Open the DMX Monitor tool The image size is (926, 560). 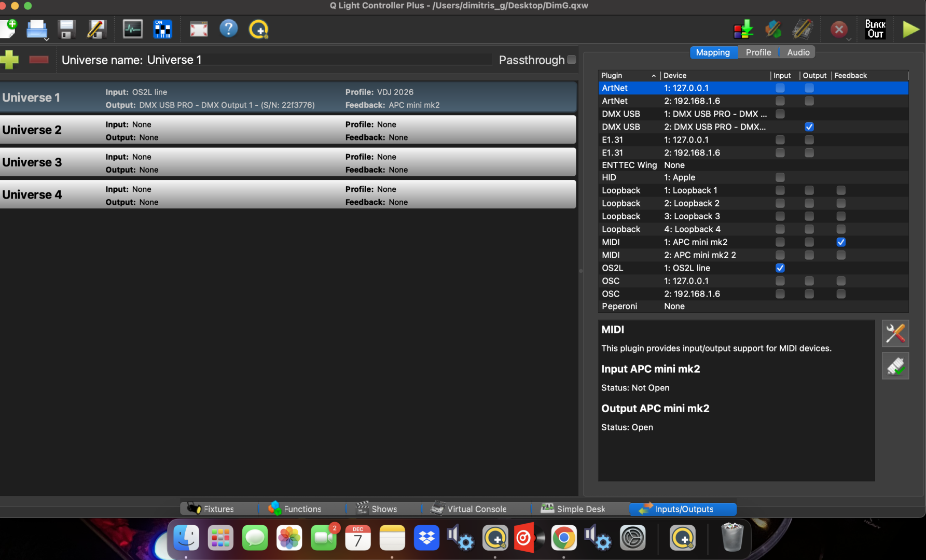pyautogui.click(x=132, y=29)
